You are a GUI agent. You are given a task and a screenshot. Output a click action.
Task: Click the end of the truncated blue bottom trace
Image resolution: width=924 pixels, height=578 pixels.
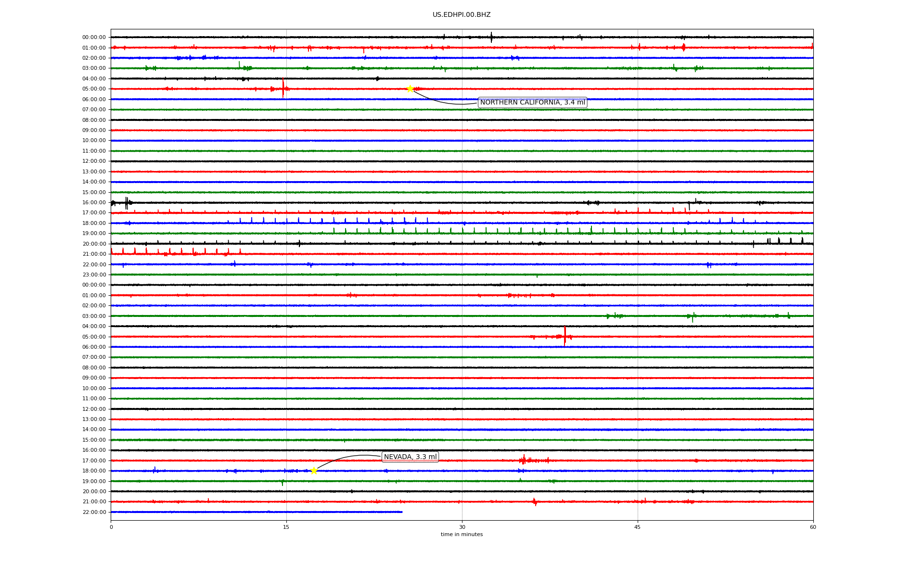[402, 512]
